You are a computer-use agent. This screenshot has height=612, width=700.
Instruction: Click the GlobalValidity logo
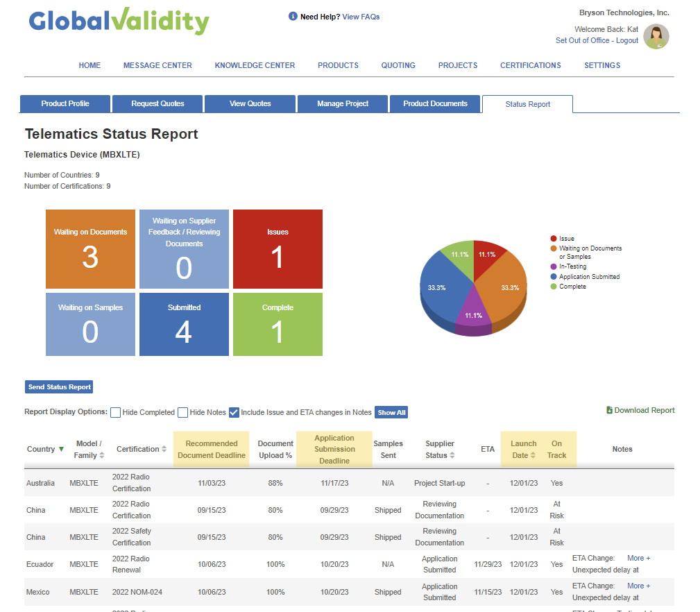[119, 21]
